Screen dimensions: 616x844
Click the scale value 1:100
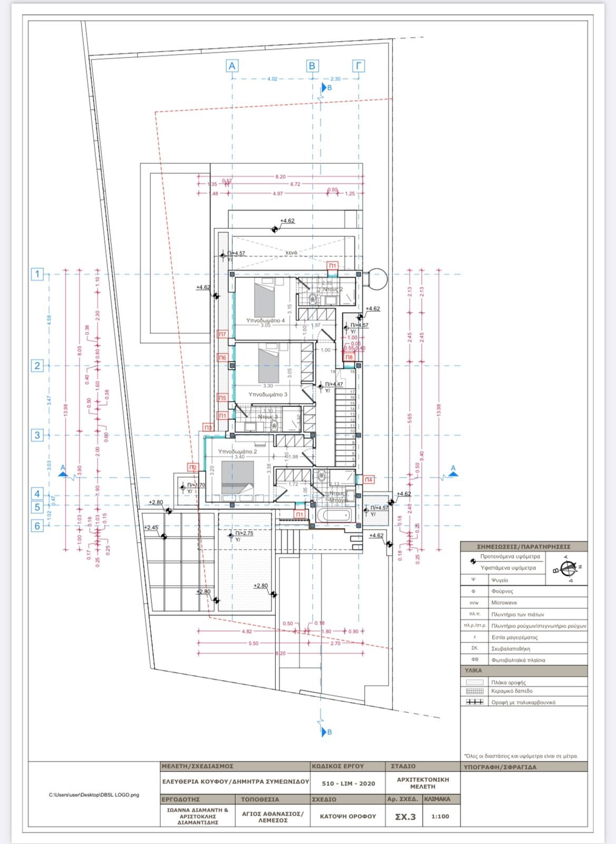coord(440,816)
